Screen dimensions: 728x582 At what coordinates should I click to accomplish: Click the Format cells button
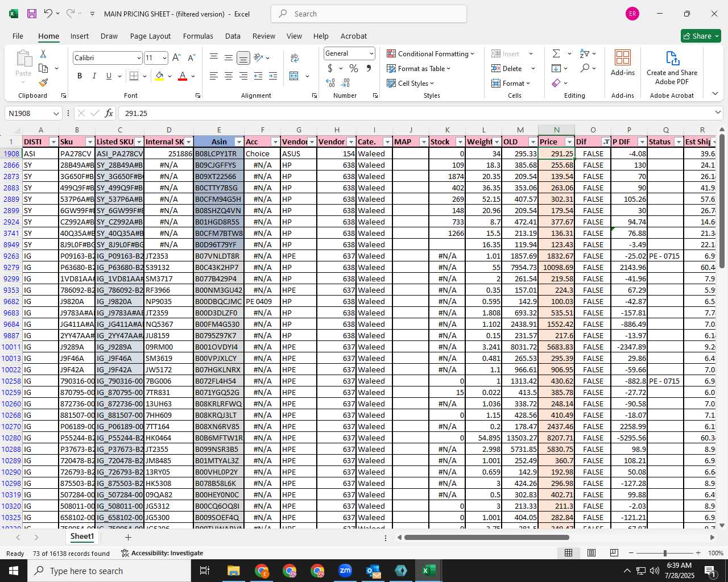click(511, 83)
